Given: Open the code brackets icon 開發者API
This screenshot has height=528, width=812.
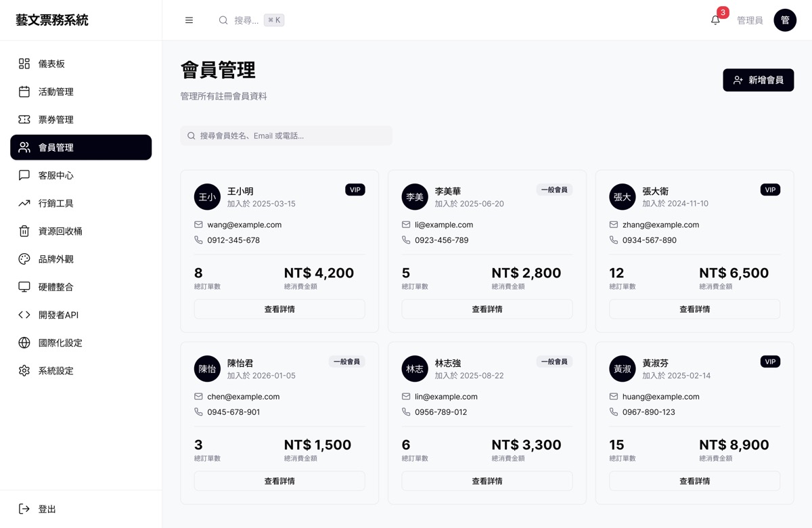Looking at the screenshot, I should (24, 315).
